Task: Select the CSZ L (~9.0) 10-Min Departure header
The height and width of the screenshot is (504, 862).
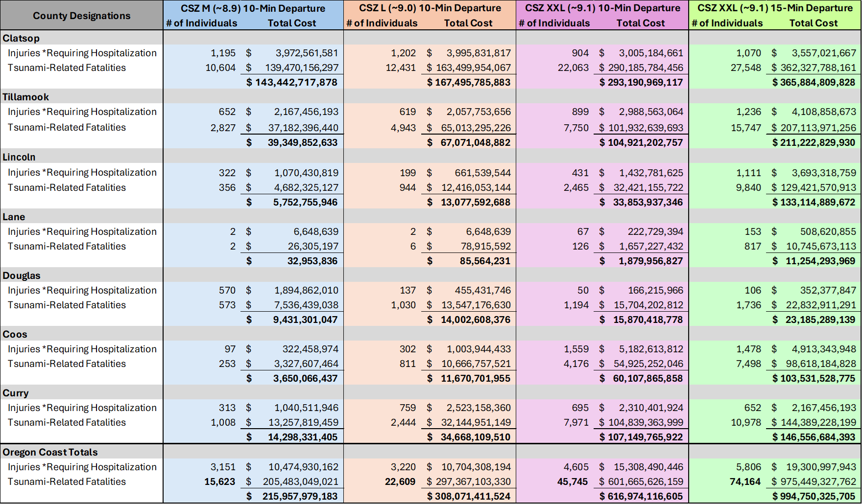Action: click(x=430, y=8)
